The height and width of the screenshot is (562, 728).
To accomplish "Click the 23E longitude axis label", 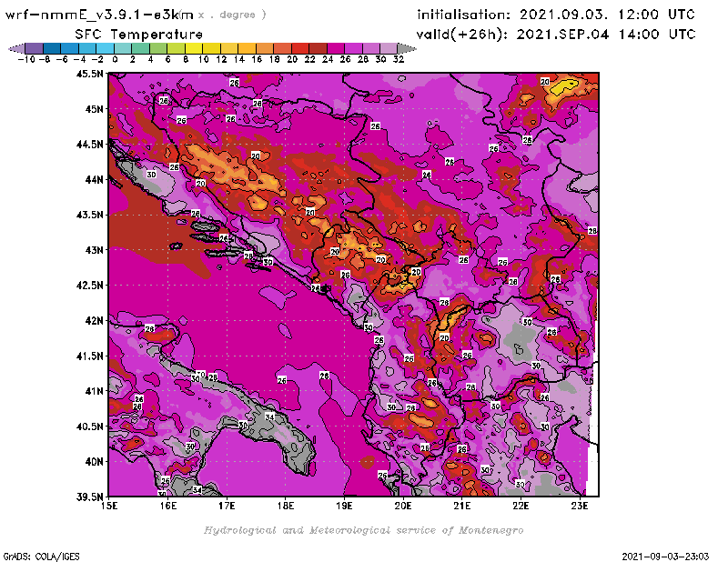I will coord(579,506).
